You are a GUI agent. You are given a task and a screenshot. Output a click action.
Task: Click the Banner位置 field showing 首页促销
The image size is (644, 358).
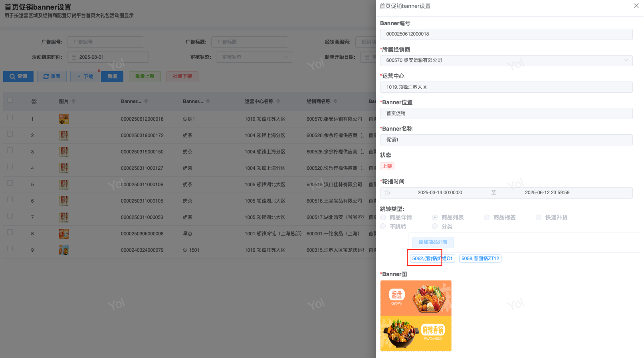tap(506, 113)
